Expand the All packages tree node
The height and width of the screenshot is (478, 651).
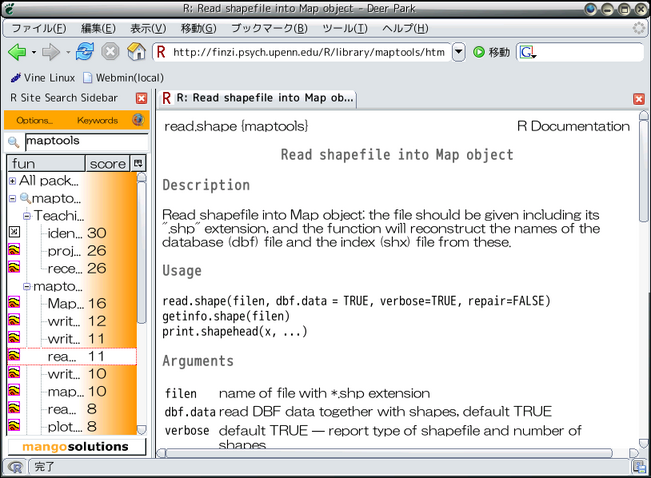click(12, 181)
